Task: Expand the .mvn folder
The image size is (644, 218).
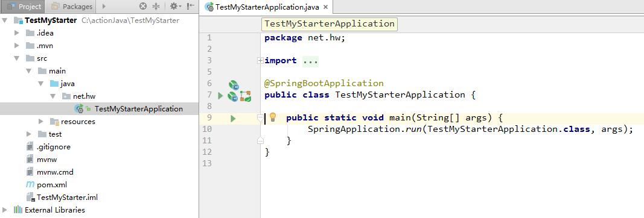Action: [x=17, y=46]
